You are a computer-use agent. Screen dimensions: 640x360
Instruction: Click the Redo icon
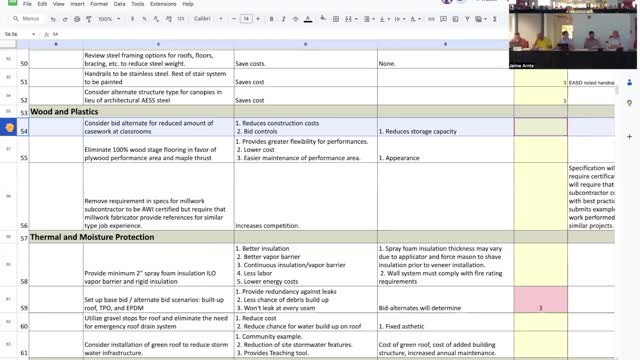pos(65,19)
